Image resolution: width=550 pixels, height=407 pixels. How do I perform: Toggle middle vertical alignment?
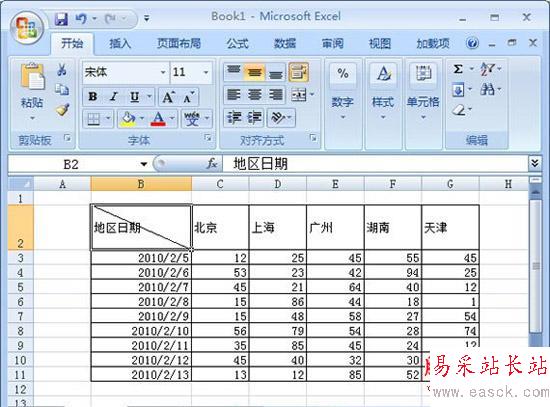[x=255, y=72]
